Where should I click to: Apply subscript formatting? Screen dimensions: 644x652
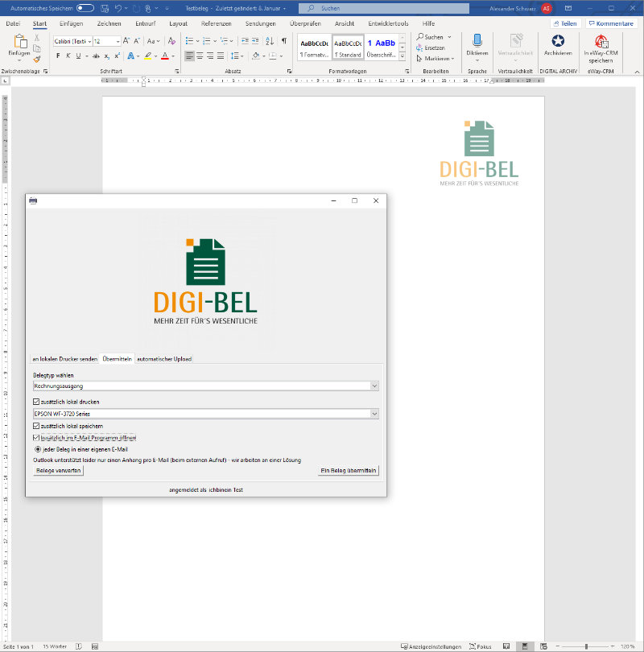106,56
